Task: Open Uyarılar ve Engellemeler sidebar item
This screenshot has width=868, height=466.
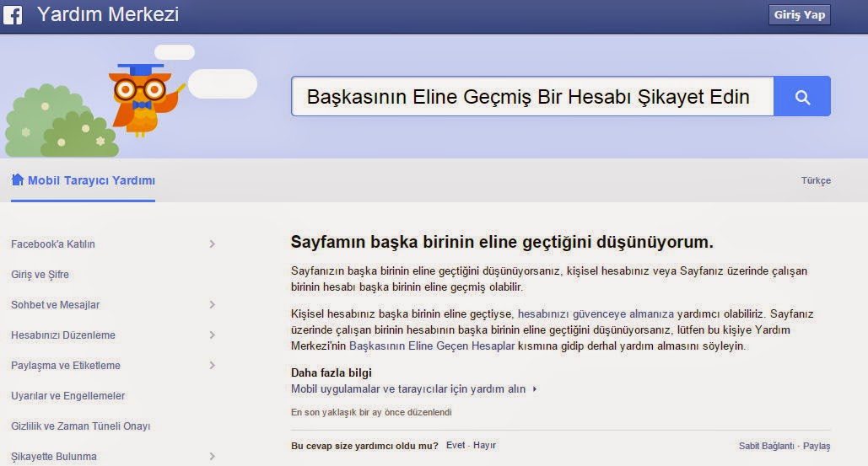Action: click(68, 396)
